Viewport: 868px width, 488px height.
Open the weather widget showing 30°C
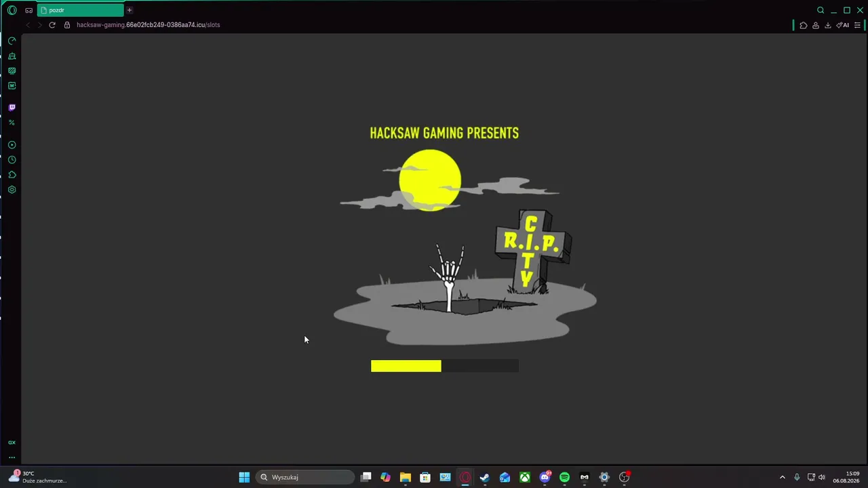click(x=39, y=477)
